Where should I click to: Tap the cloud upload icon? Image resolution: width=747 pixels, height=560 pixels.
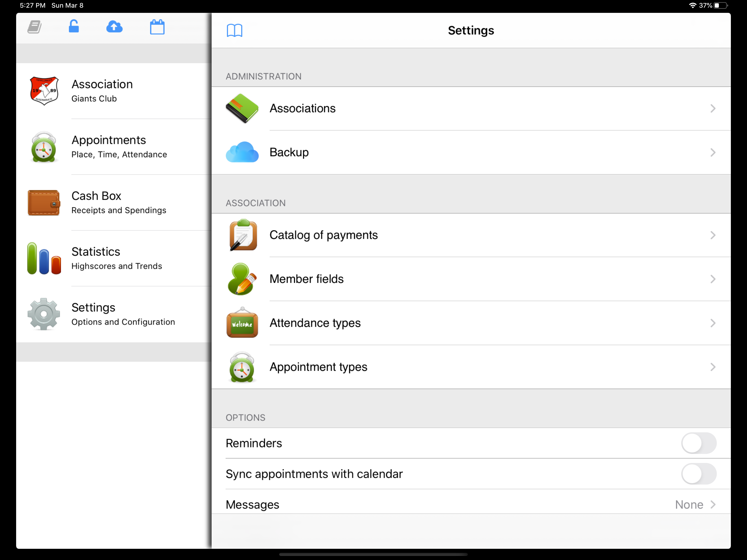115,27
